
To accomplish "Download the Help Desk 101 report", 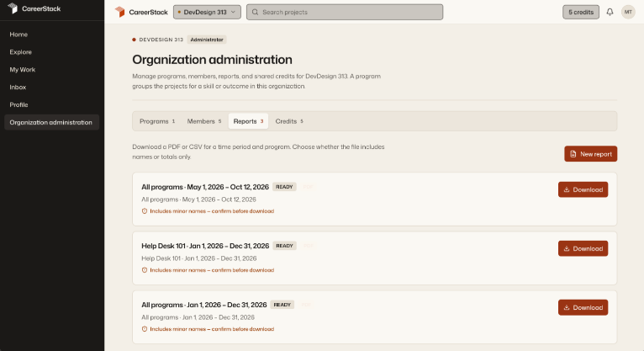I will pos(583,248).
